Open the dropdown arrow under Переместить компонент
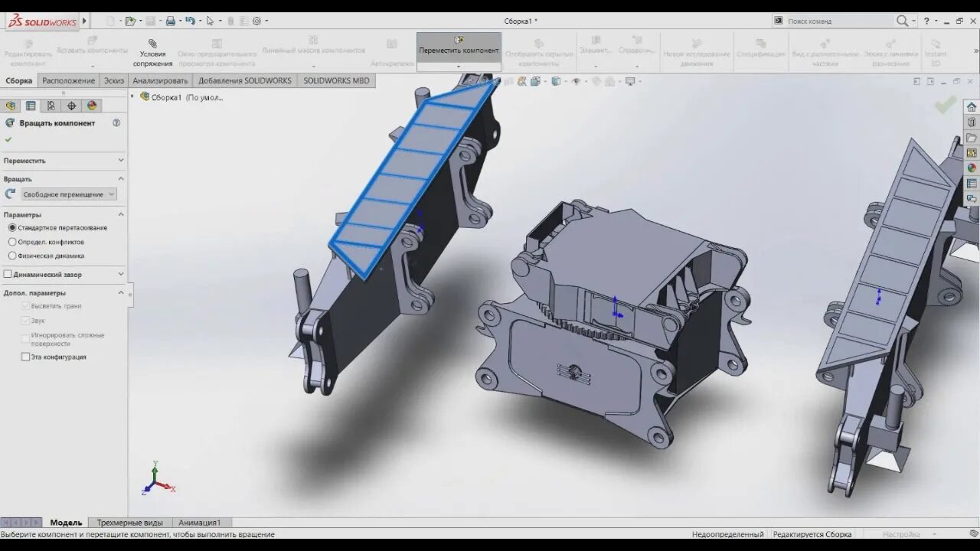 (x=459, y=66)
